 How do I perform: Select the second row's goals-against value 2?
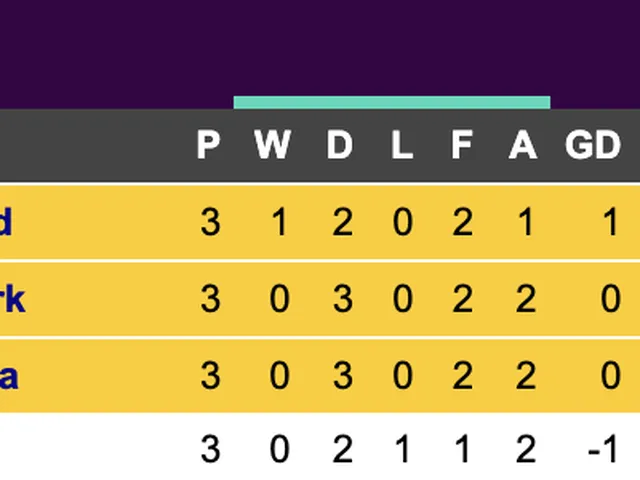(526, 299)
